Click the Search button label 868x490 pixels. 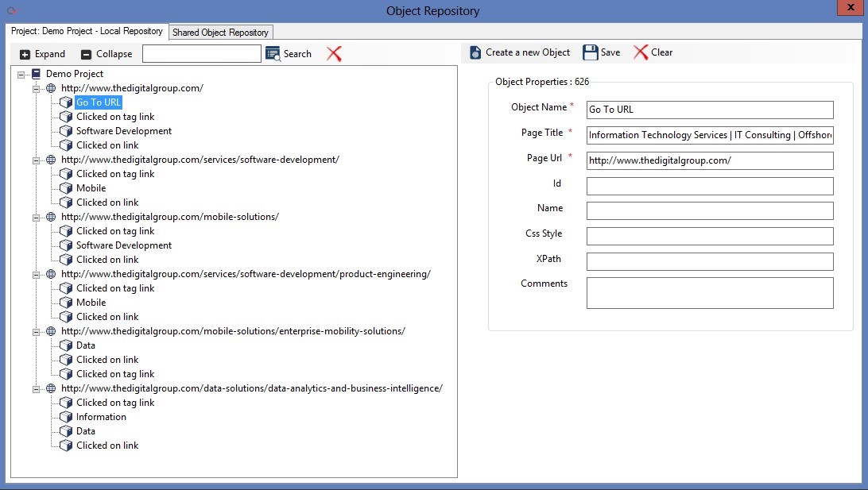coord(297,54)
